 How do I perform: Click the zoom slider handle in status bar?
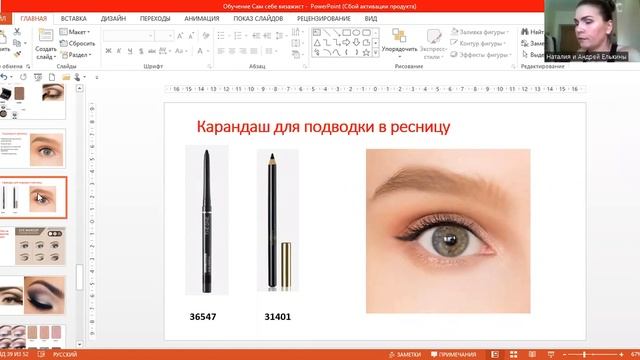click(584, 355)
